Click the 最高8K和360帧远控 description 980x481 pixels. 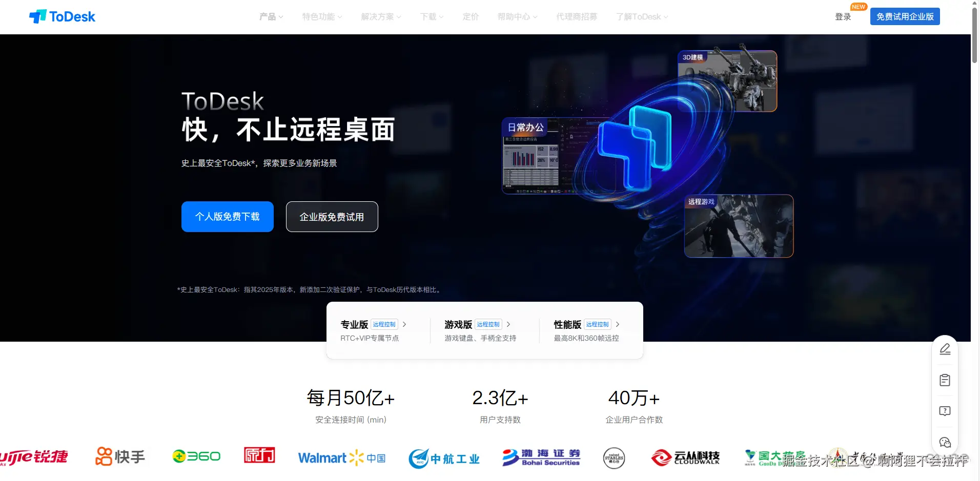pyautogui.click(x=586, y=338)
